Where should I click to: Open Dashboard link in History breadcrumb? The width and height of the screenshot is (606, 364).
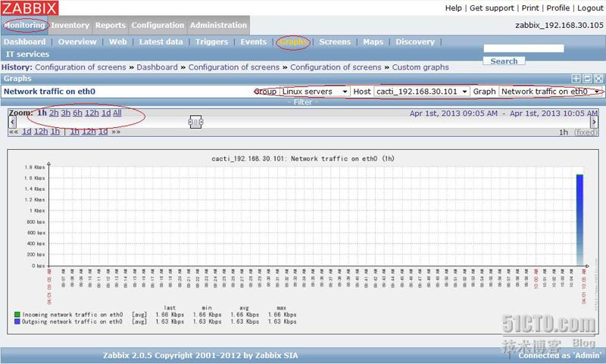click(x=157, y=67)
